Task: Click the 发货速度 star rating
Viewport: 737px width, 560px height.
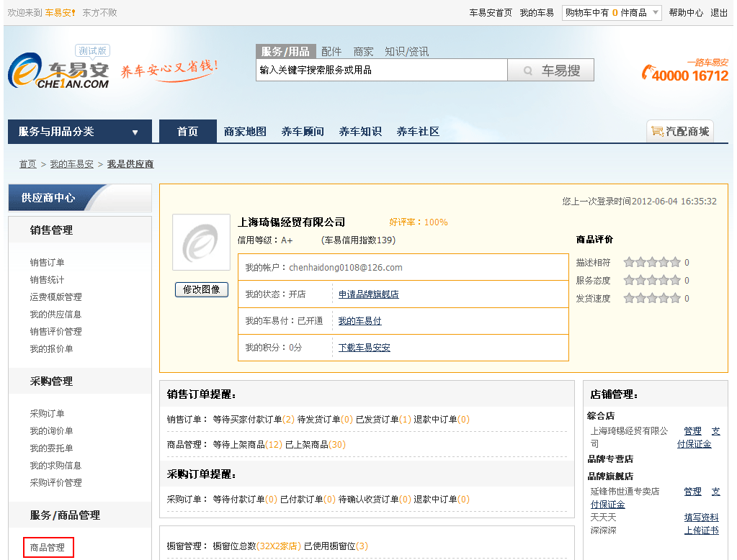Action: pos(652,298)
